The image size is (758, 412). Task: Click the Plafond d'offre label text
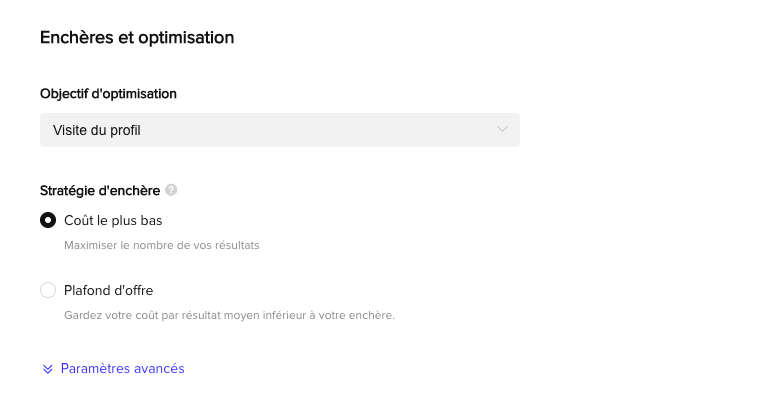point(108,291)
